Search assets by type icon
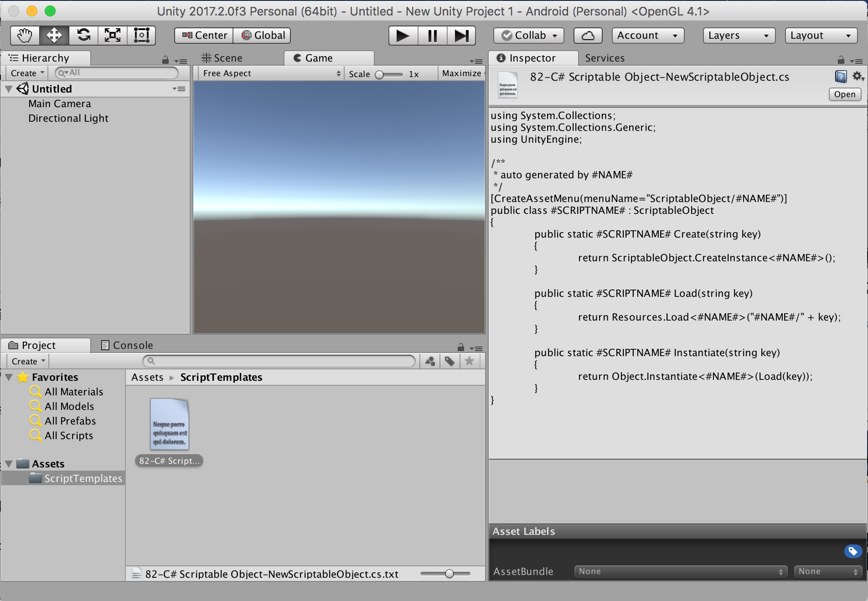Viewport: 868px width, 601px height. (430, 361)
